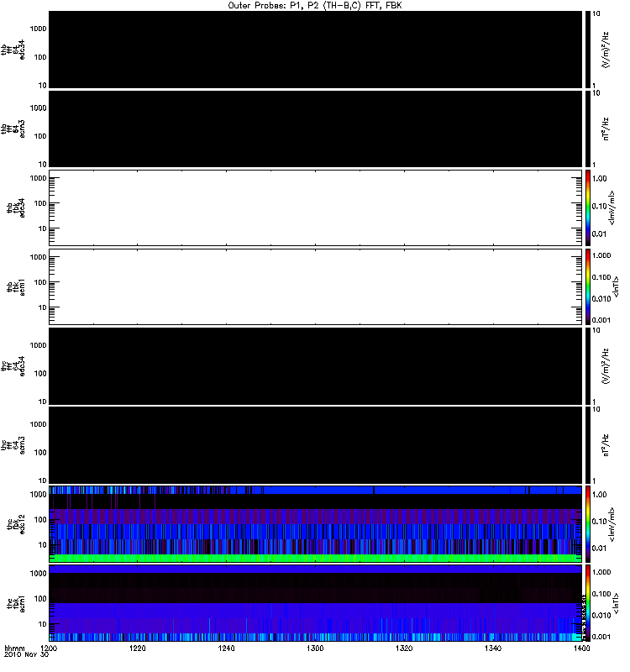Click colorbar value "0.010" next to thc fbk scm1

click(601, 616)
